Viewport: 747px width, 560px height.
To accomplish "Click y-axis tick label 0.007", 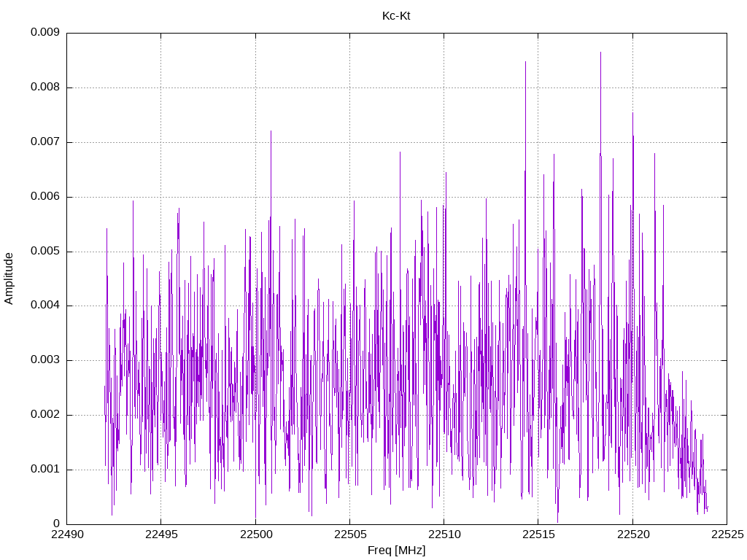I will point(45,142).
